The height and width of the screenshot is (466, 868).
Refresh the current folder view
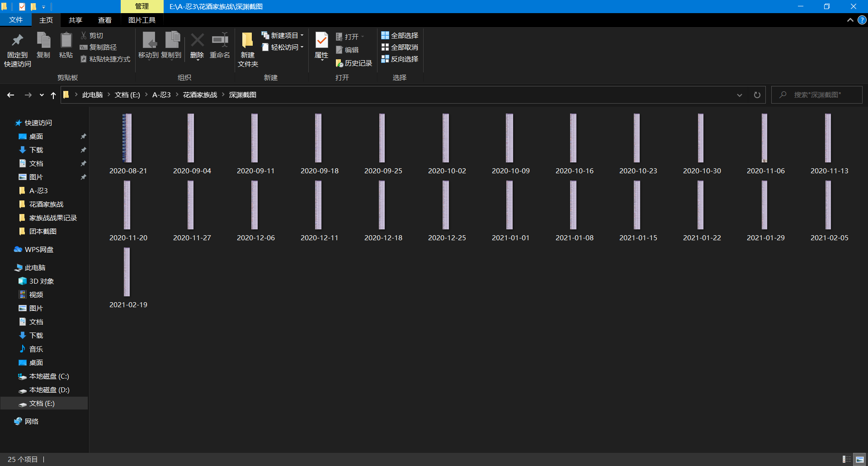pos(757,95)
